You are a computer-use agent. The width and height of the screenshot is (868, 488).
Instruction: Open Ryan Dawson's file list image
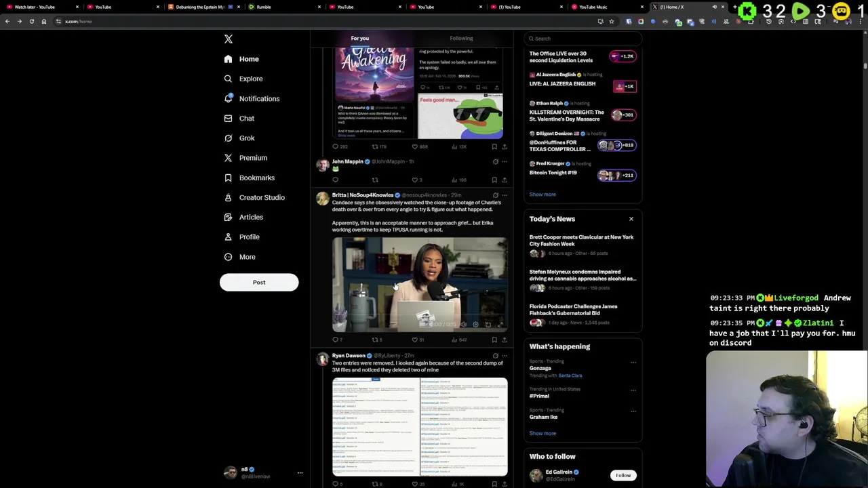pyautogui.click(x=420, y=426)
